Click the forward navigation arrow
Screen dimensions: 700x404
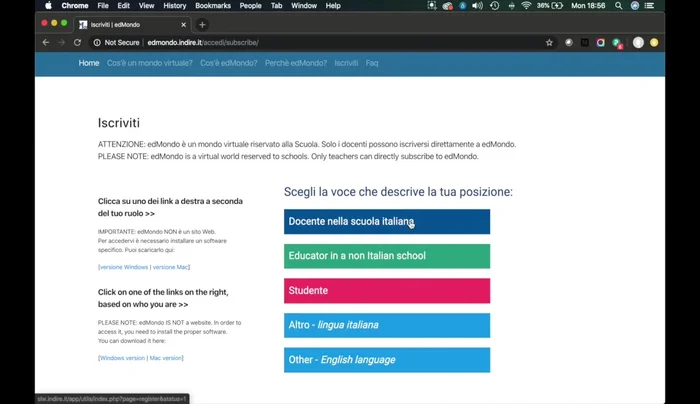[x=62, y=42]
